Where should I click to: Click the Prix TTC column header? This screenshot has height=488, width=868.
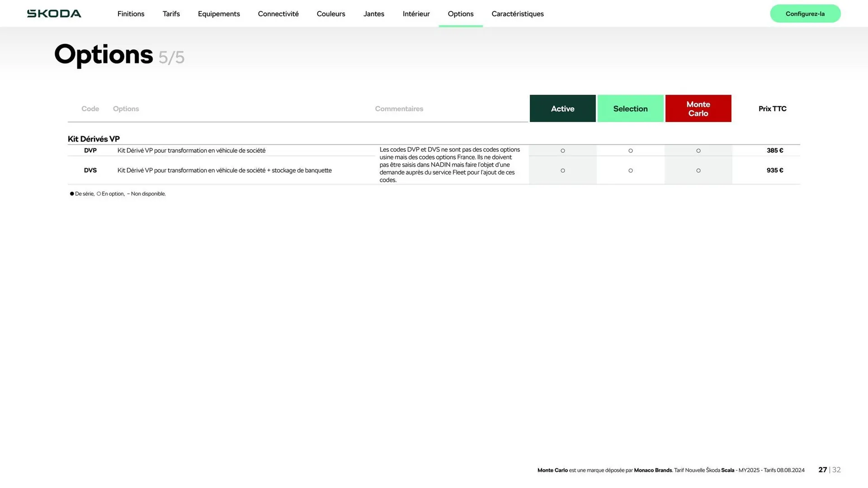[772, 108]
